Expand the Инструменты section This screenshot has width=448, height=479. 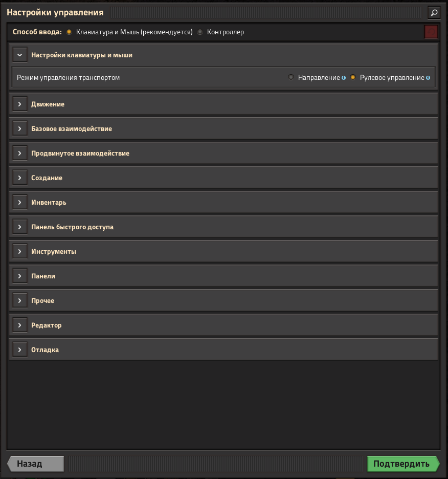coord(20,251)
